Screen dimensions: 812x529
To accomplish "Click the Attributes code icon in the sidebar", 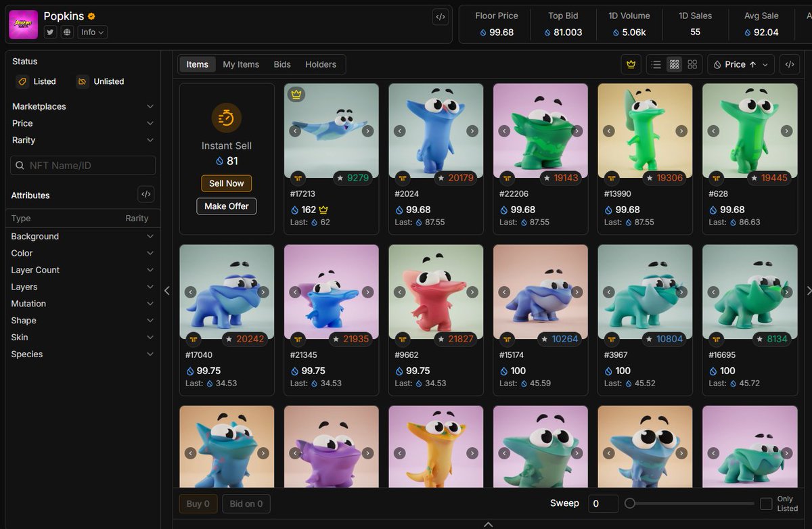I will click(145, 195).
